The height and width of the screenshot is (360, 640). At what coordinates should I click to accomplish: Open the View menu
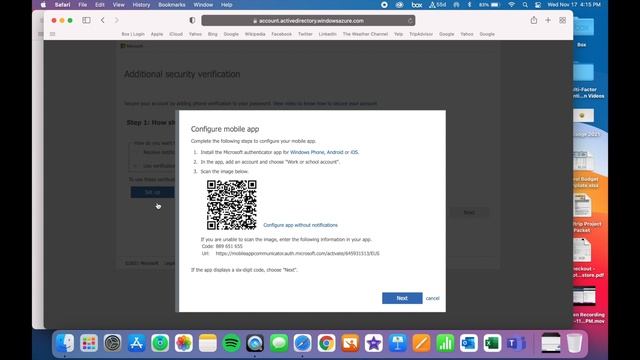[x=118, y=5]
